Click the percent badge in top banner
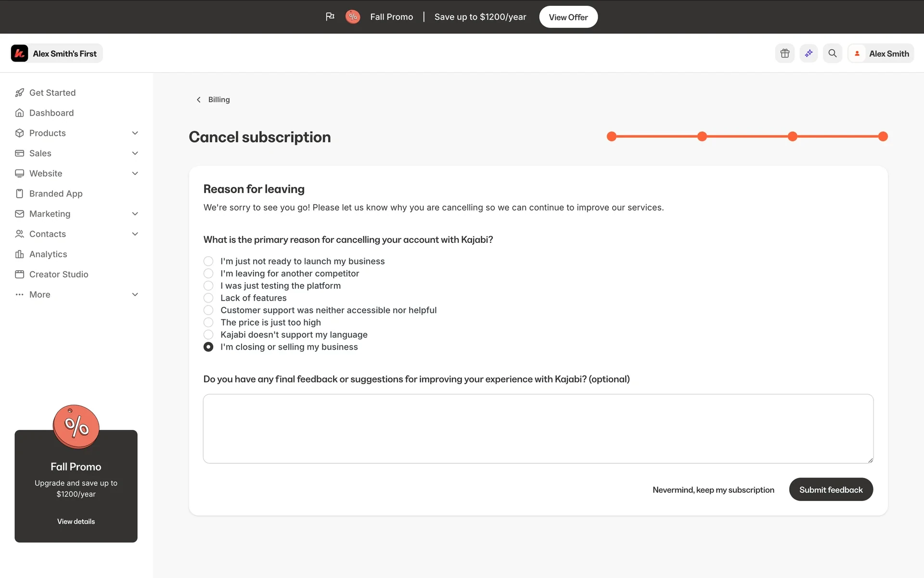Screen dimensions: 924x578 (x=353, y=17)
